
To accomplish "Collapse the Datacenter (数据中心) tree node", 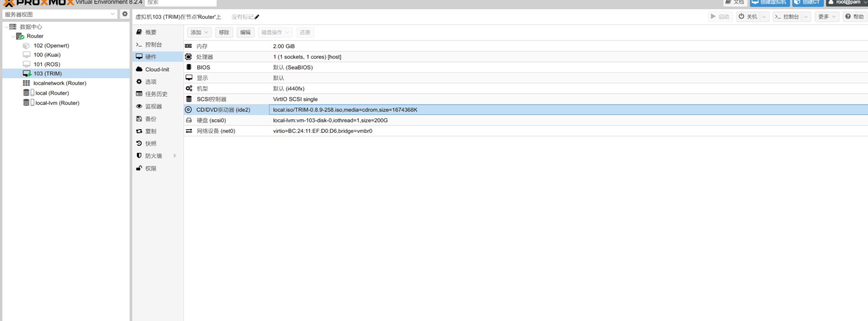I will (x=6, y=27).
